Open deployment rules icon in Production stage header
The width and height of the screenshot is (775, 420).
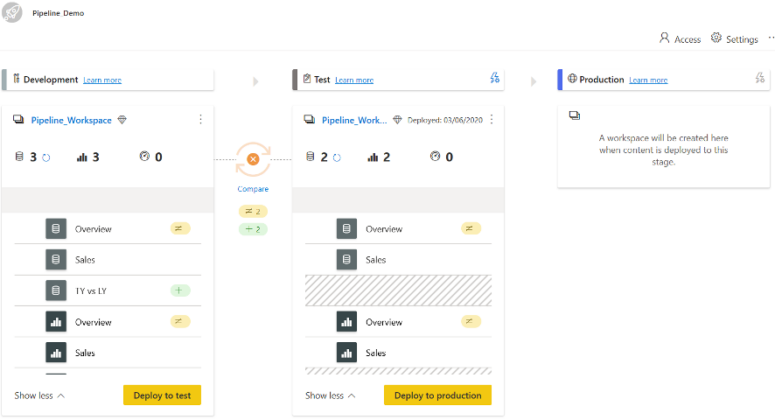pyautogui.click(x=760, y=79)
